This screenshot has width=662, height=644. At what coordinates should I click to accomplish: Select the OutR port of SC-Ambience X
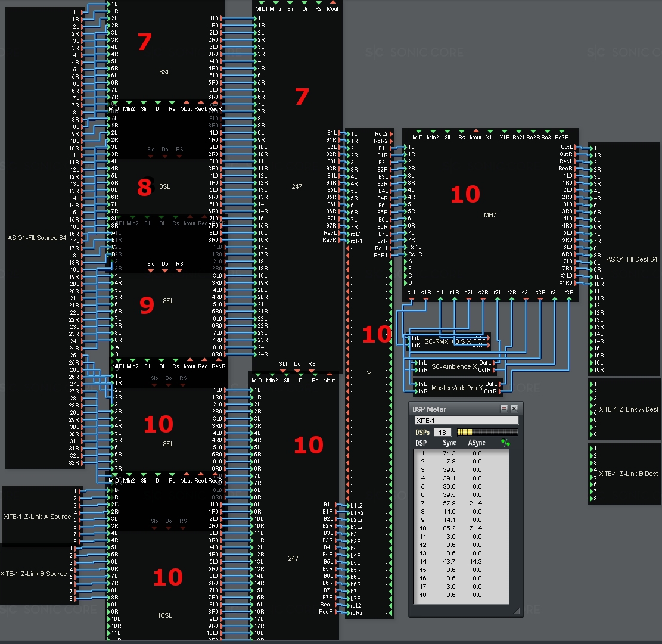point(494,370)
